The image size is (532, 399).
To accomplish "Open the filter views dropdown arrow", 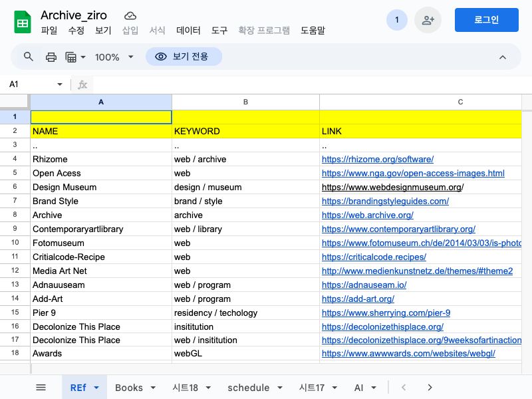I will coord(82,57).
